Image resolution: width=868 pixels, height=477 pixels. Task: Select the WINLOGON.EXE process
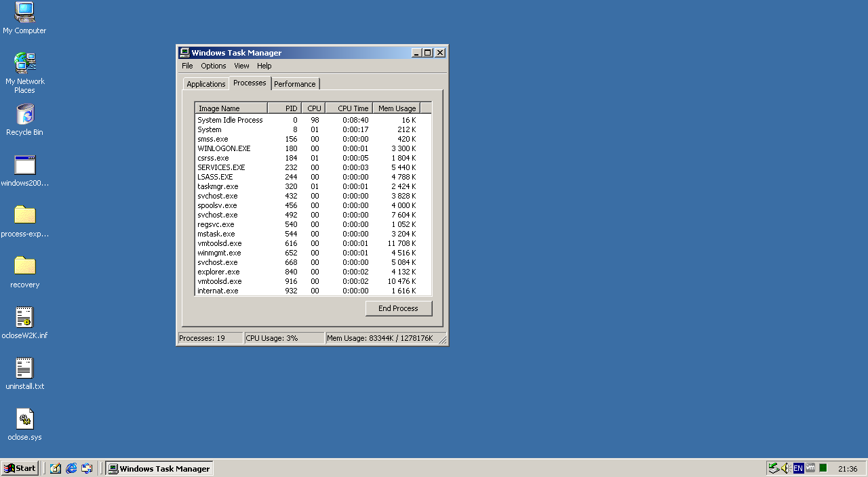313,148
